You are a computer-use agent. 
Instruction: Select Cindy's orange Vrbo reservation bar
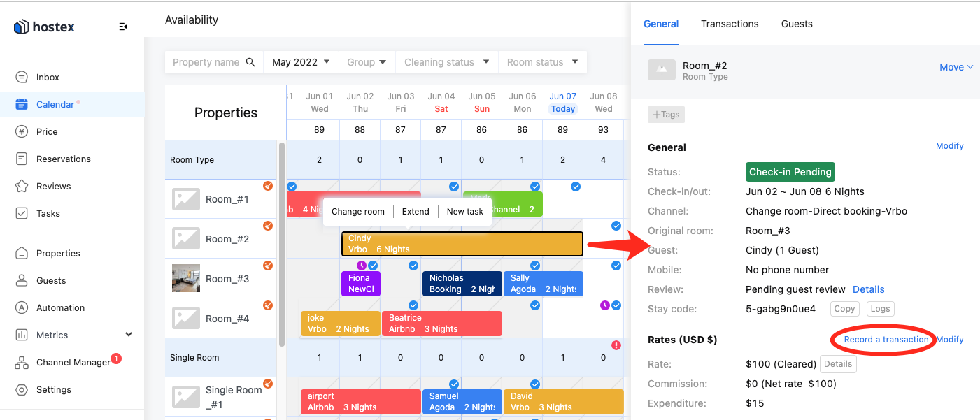[462, 244]
